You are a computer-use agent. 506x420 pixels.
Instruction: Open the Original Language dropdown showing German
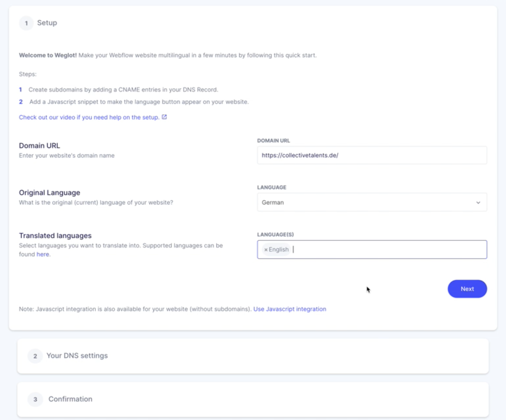tap(372, 202)
